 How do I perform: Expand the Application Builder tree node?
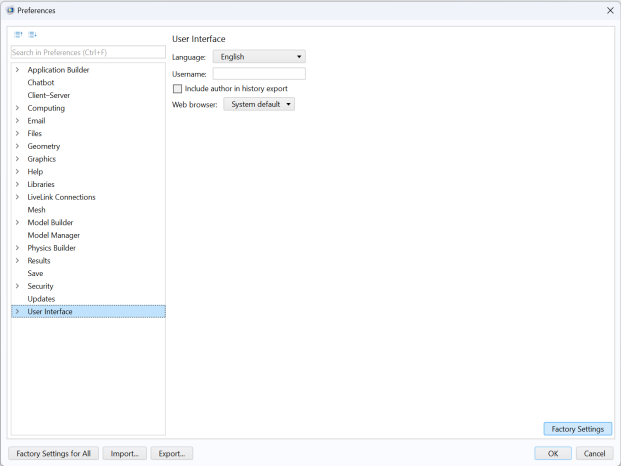[17, 70]
